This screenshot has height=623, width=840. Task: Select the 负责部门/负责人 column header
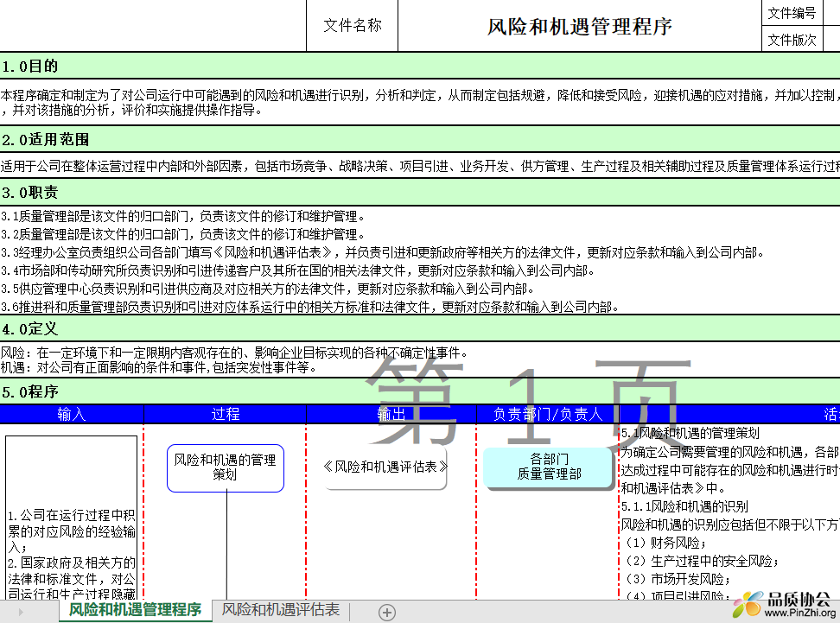(x=548, y=414)
